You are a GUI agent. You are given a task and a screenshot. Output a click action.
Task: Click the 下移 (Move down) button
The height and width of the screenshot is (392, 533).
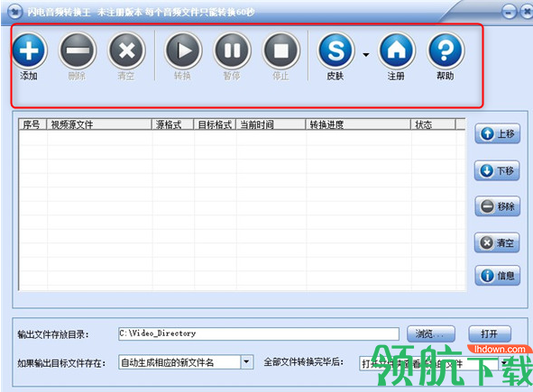click(x=497, y=170)
